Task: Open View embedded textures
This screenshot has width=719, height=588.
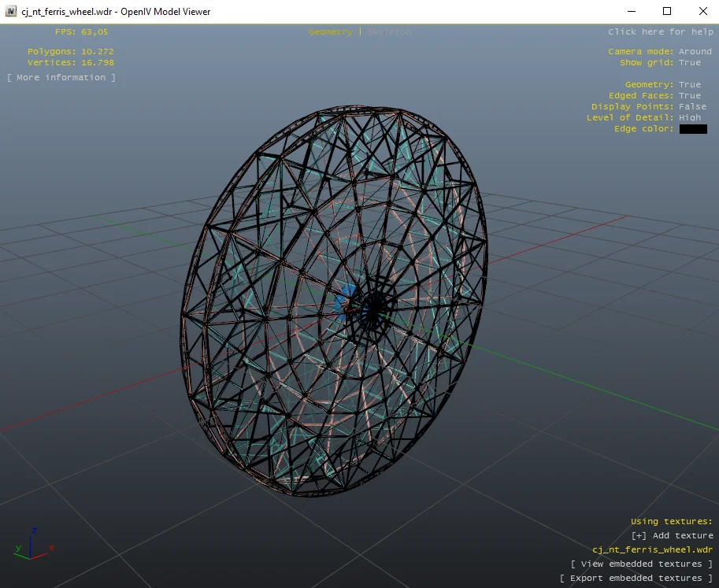Action: click(642, 564)
